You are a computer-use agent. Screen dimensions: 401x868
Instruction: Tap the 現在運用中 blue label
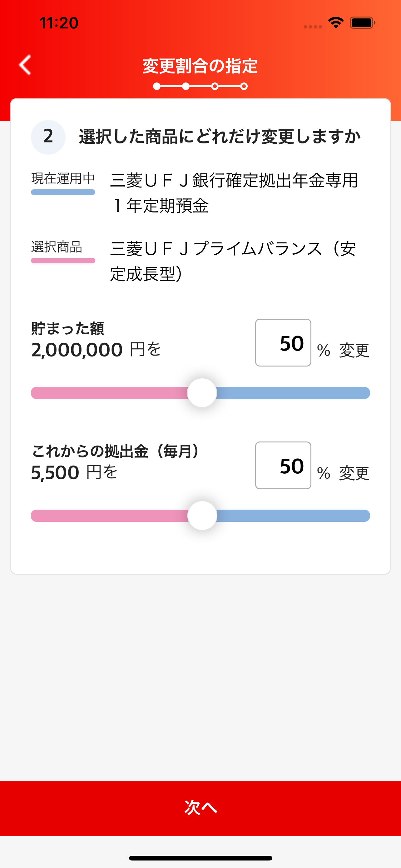[x=63, y=182]
